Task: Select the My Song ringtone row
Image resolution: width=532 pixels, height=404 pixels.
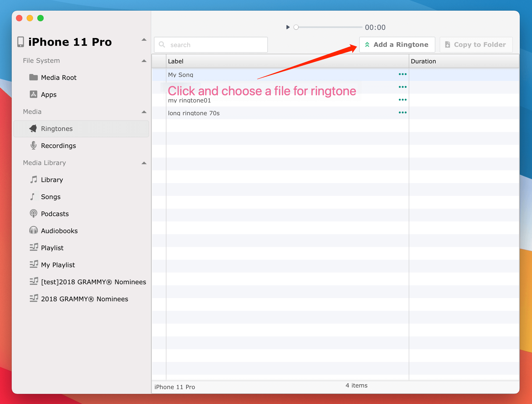Action: pos(335,75)
